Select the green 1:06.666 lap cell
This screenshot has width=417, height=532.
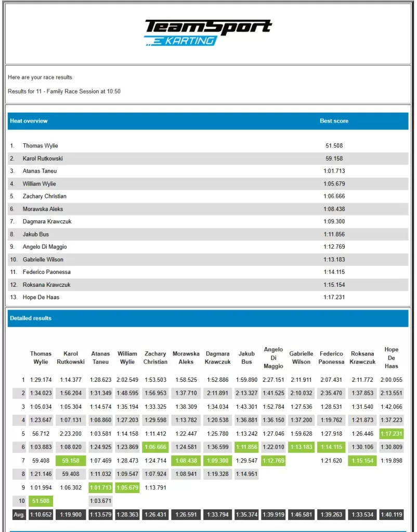155,447
